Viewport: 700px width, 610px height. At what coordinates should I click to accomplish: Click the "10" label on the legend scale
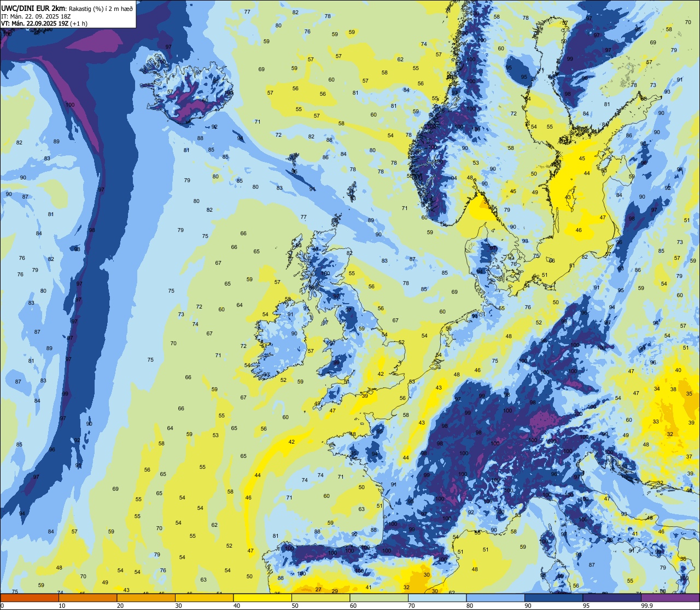click(x=62, y=606)
